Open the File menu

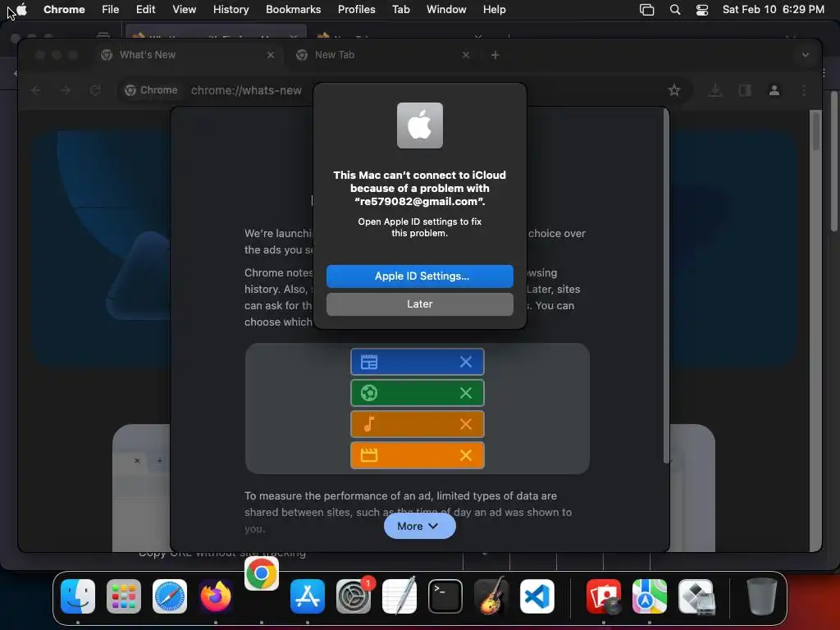coord(111,9)
